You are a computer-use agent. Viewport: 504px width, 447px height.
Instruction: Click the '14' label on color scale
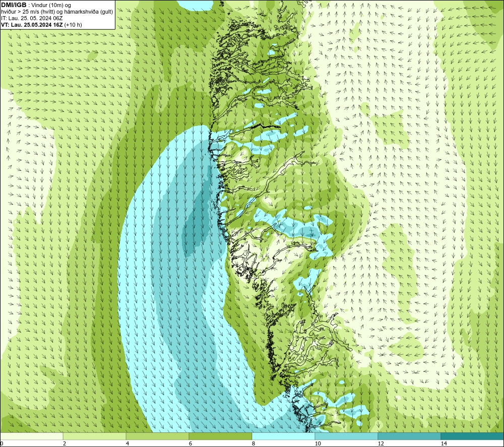coord(444,443)
